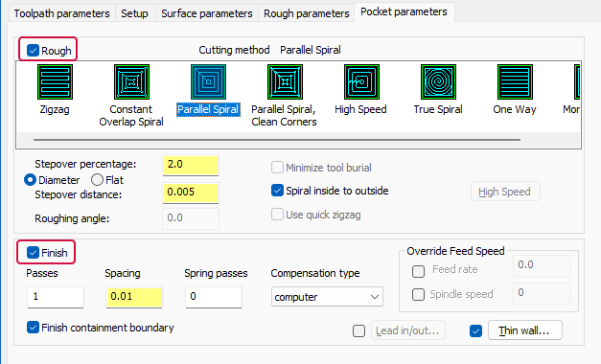The height and width of the screenshot is (364, 601).
Task: Click the Stepover percentage field
Action: tap(191, 165)
